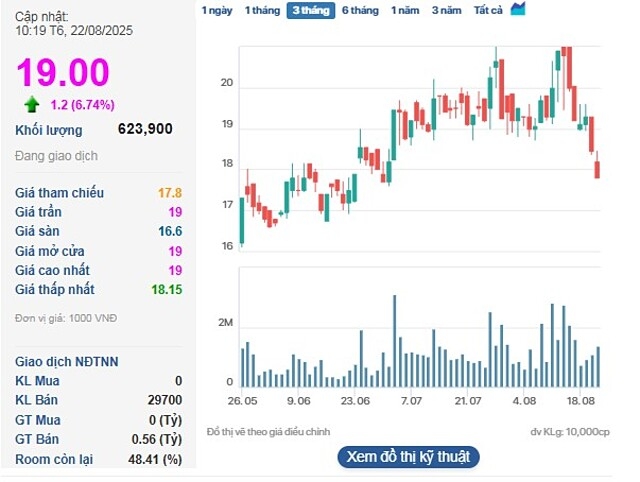Select the 1 ngày time range tab
The image size is (640, 482).
click(217, 10)
